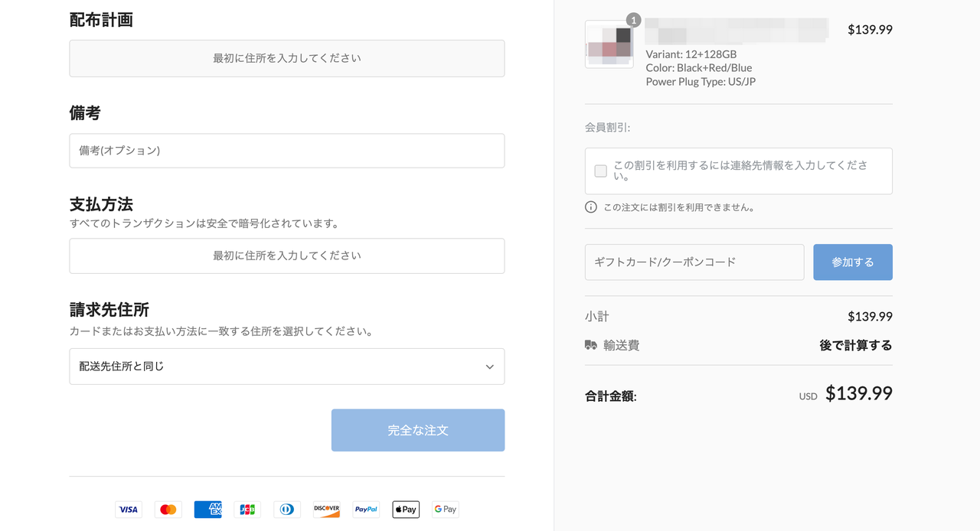
Task: Click the Google Pay payment icon
Action: 445,509
